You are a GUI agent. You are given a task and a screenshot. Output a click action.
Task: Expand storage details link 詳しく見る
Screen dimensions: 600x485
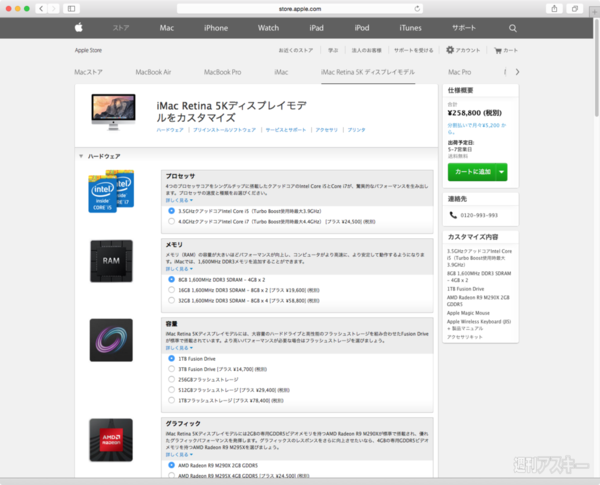tap(179, 348)
